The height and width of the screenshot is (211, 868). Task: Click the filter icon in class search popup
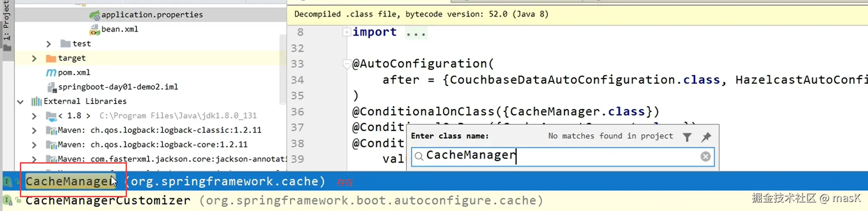[687, 137]
